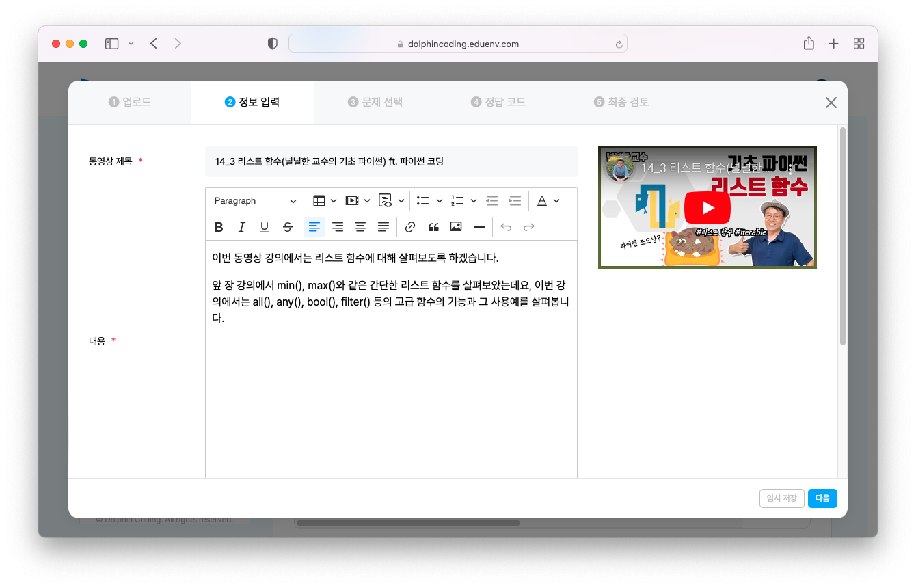The height and width of the screenshot is (588, 916).
Task: Go forward in Safari
Action: pos(178,44)
